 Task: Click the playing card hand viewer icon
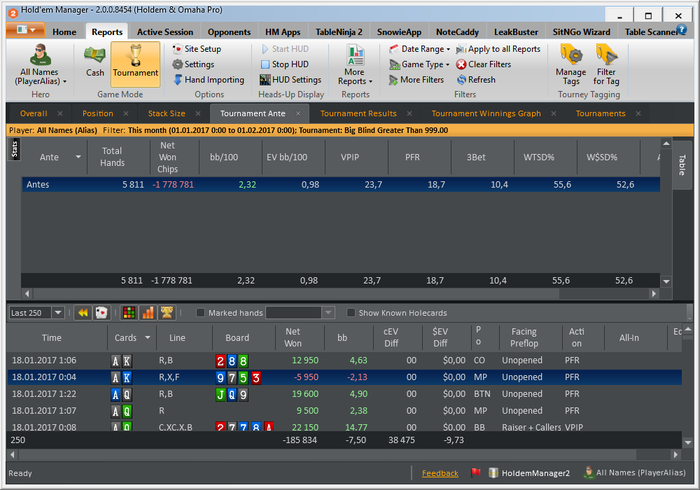tap(102, 313)
